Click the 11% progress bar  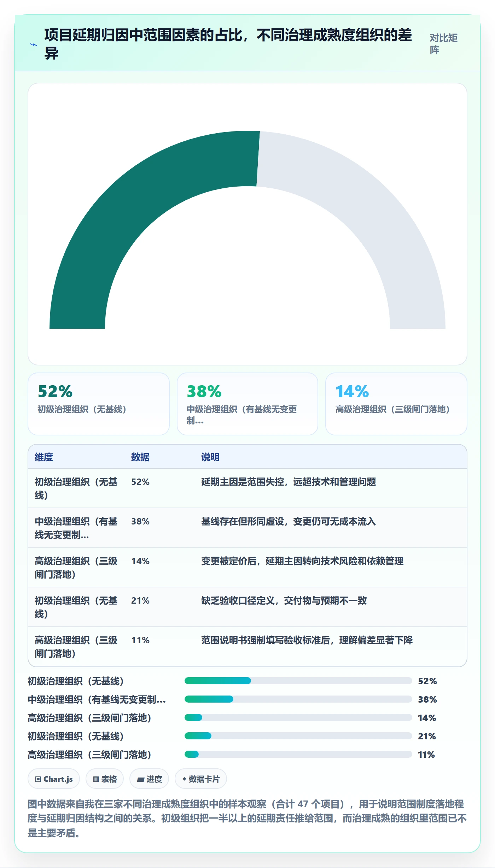[298, 754]
